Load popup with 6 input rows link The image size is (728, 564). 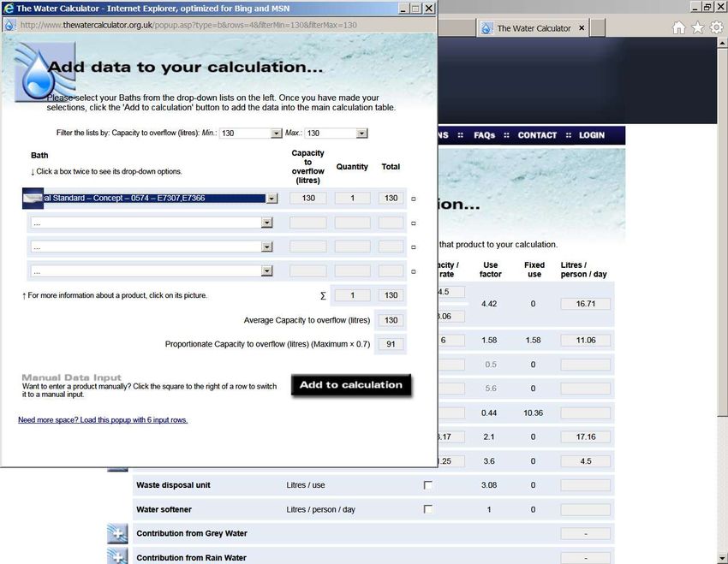click(x=103, y=420)
